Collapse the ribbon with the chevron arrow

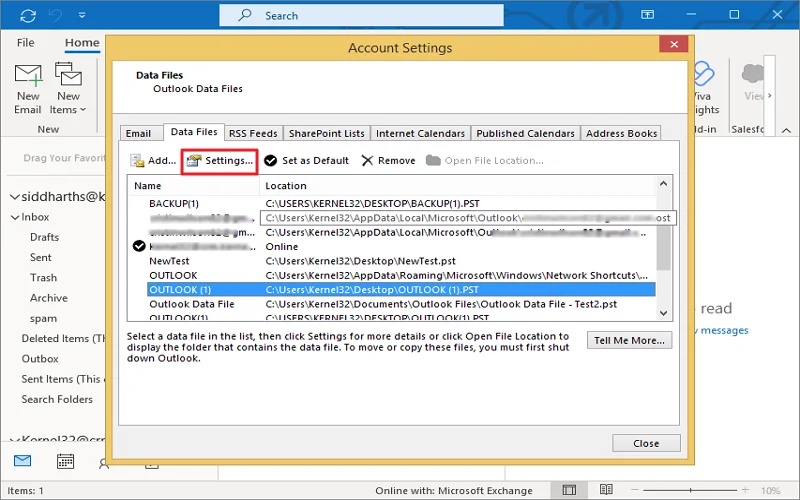click(786, 131)
